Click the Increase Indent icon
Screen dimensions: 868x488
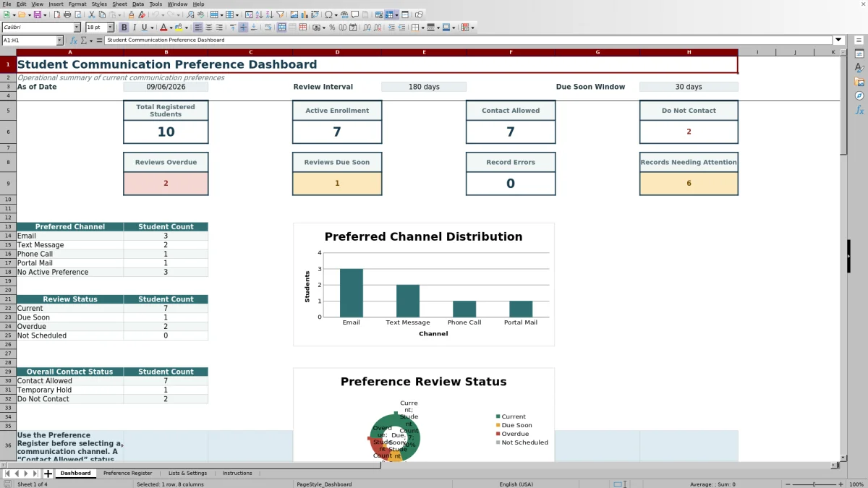391,27
